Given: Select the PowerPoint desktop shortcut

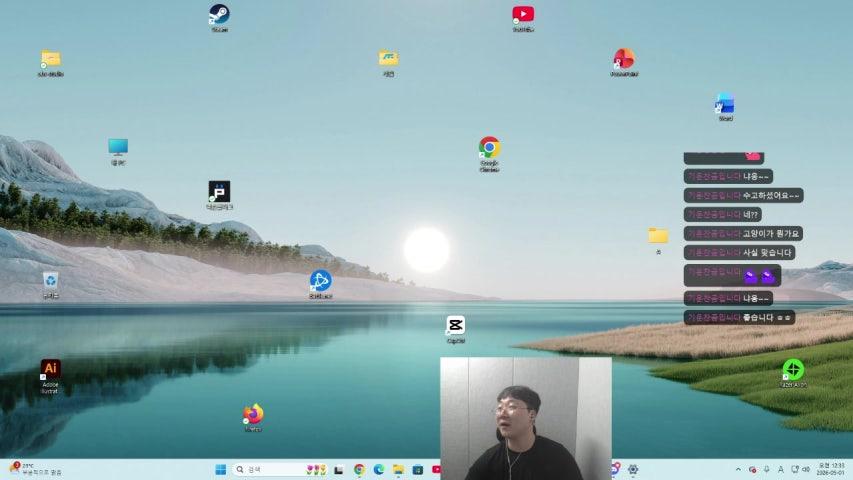Looking at the screenshot, I should (624, 59).
